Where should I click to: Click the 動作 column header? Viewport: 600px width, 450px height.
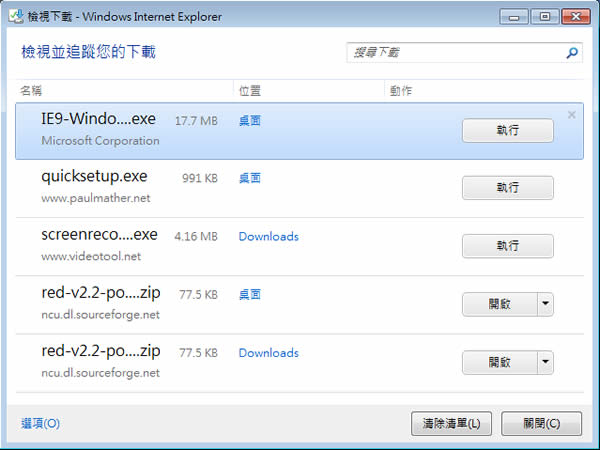pyautogui.click(x=401, y=91)
